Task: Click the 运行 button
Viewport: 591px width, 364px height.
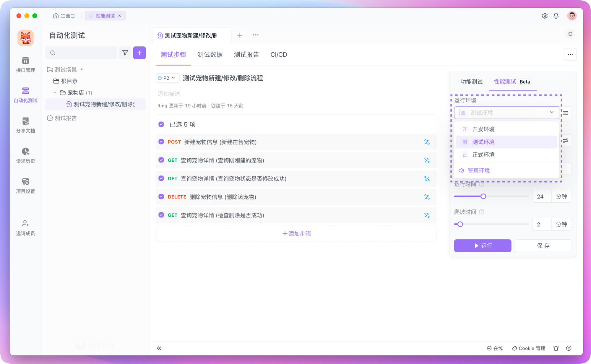Action: (483, 246)
